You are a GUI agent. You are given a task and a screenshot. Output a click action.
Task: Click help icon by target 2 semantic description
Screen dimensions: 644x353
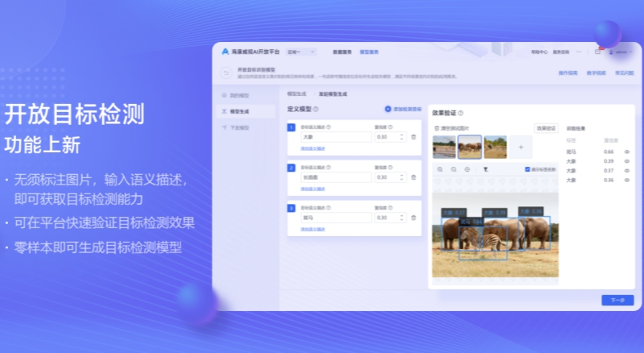(x=328, y=168)
